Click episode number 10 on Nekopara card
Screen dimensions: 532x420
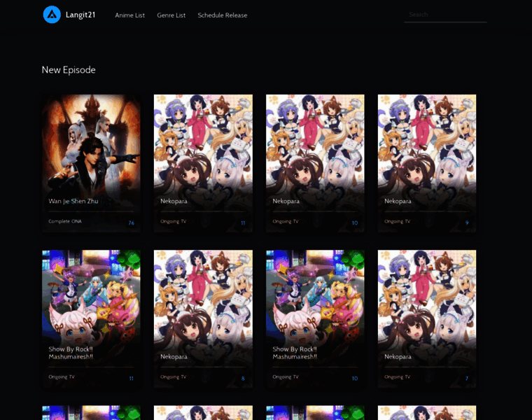(x=355, y=223)
